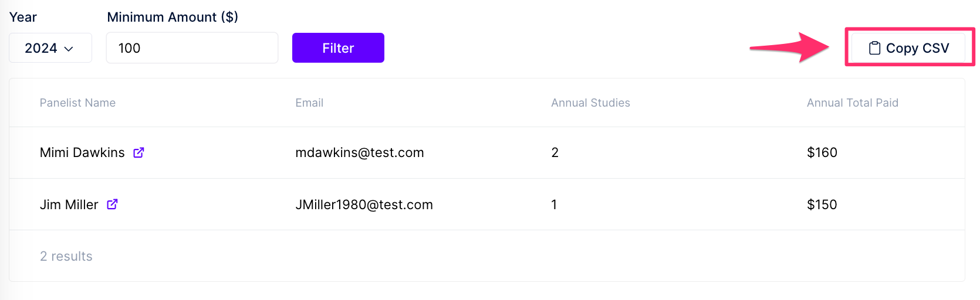Viewport: 980px width, 300px height.
Task: Select the Annual Studies column header
Action: (x=590, y=103)
